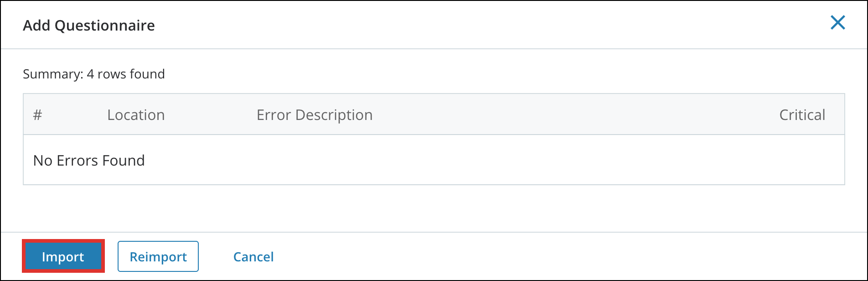868x281 pixels.
Task: Abort the questionnaire import via Cancel
Action: click(x=253, y=256)
